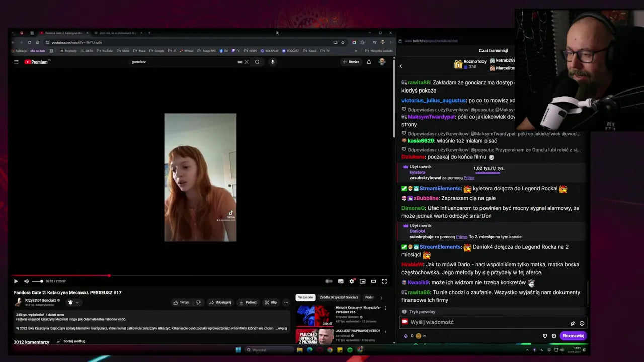The height and width of the screenshot is (362, 644).
Task: Expand description with ...więcej
Action: tap(281, 328)
